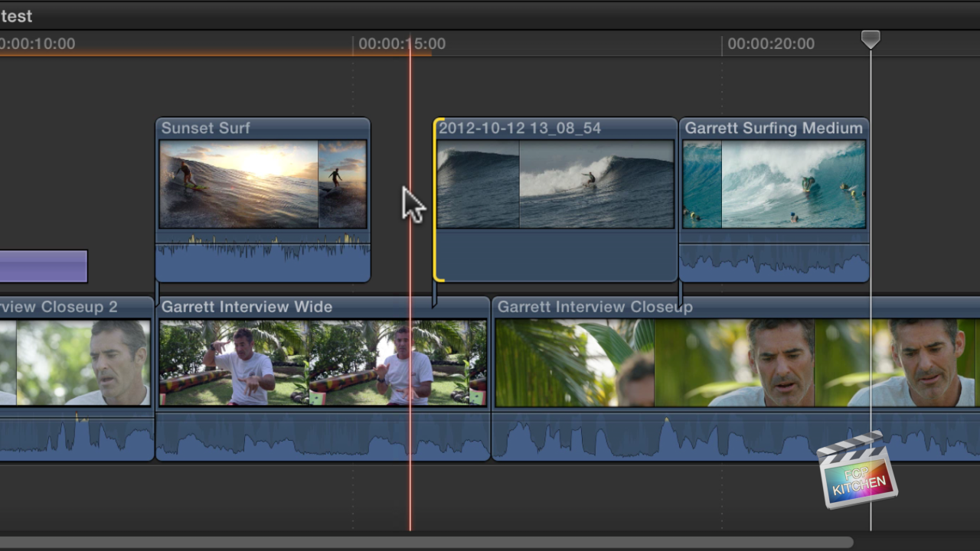Select the 2012-10-12 13_08_54 clip
980x551 pixels.
[555, 184]
